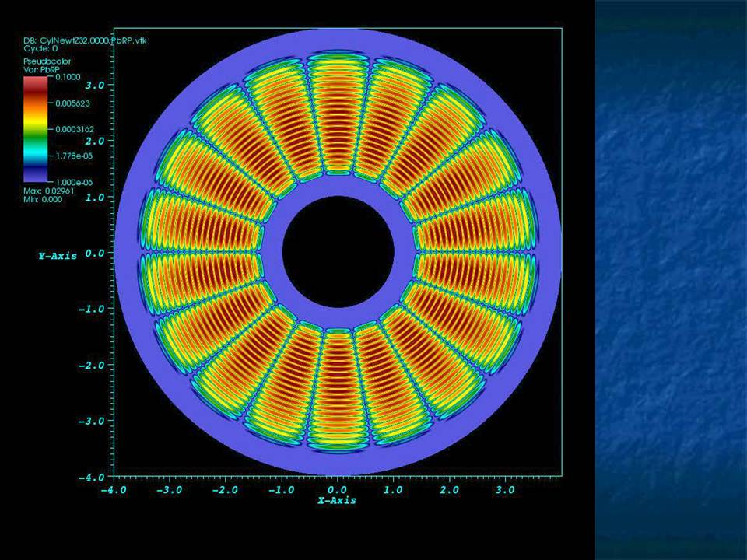Click the Cycle: 0 label
This screenshot has width=747, height=560.
coord(40,48)
